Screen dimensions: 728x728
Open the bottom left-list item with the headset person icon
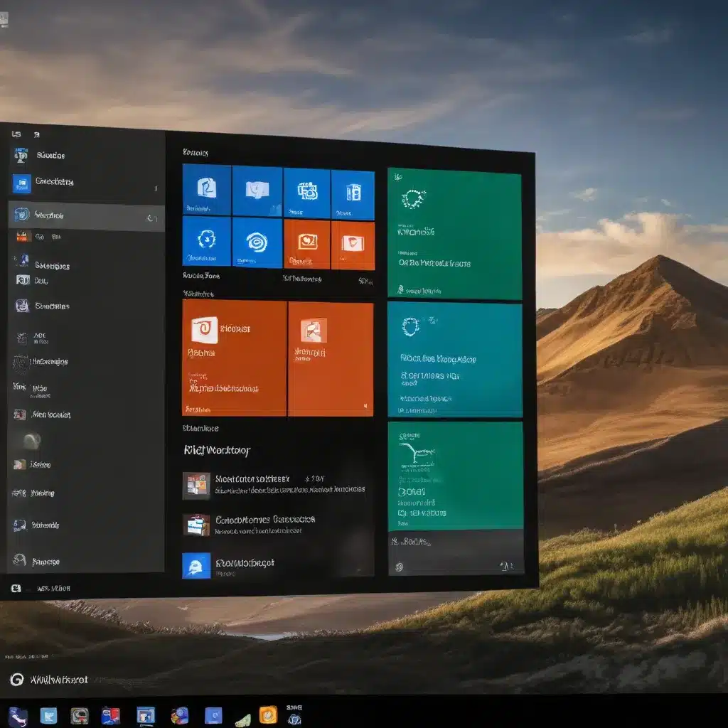[x=19, y=560]
